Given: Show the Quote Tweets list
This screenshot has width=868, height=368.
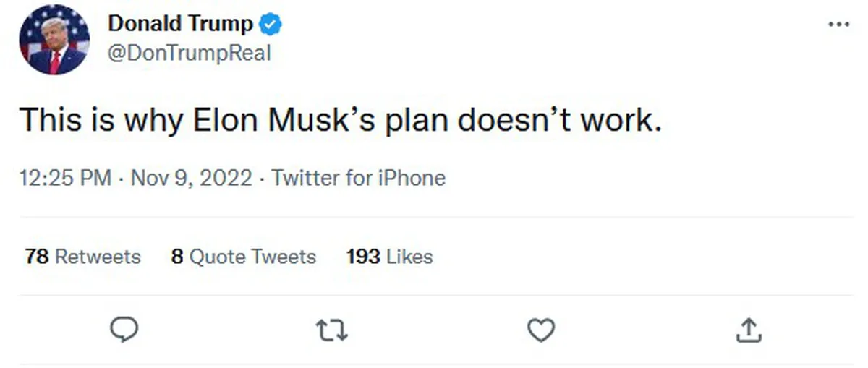Looking at the screenshot, I should 252,257.
